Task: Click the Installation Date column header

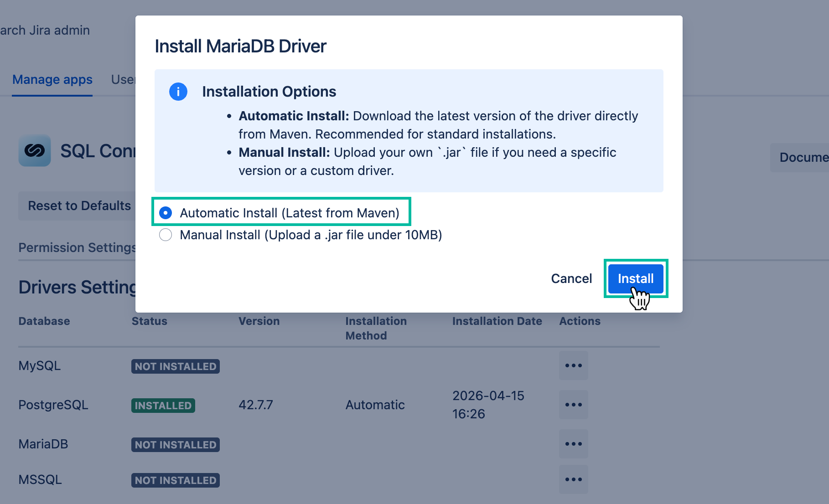Action: click(497, 321)
